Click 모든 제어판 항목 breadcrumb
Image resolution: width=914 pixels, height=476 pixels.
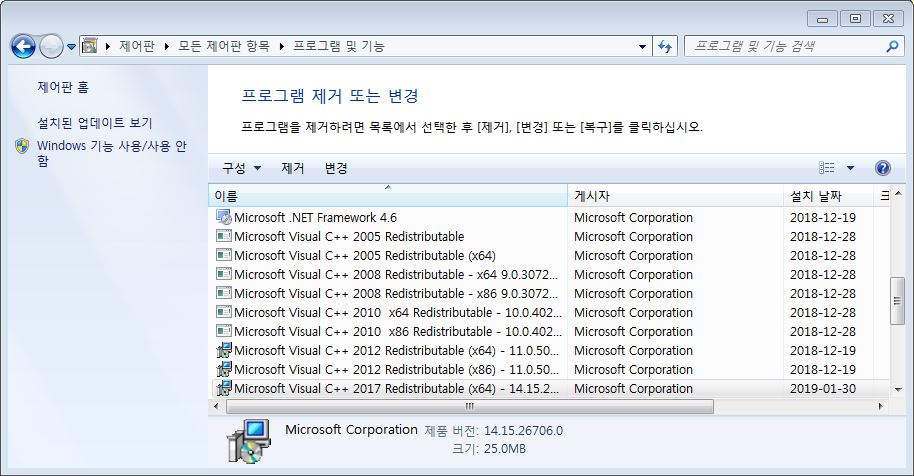click(224, 46)
